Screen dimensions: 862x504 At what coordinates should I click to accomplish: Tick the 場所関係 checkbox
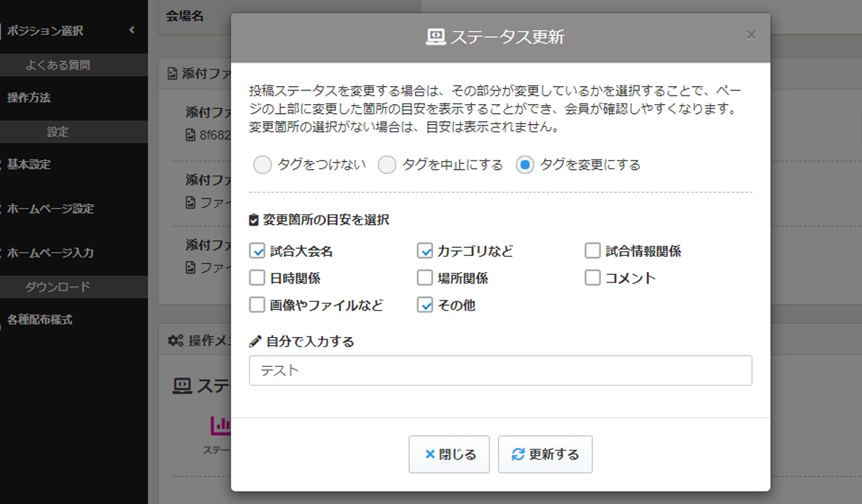[425, 278]
